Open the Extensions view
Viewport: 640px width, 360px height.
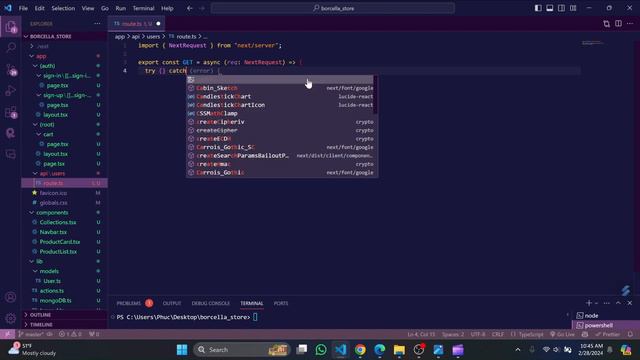pyautogui.click(x=11, y=112)
